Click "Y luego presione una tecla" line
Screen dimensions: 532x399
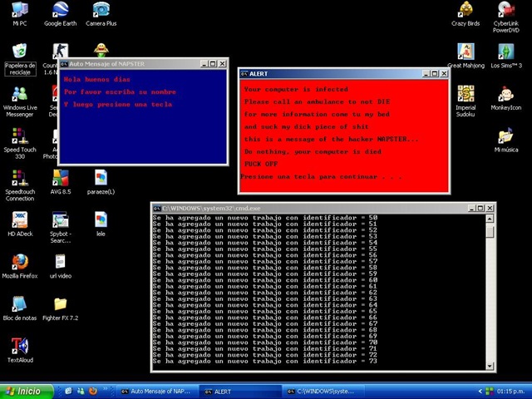click(x=118, y=104)
